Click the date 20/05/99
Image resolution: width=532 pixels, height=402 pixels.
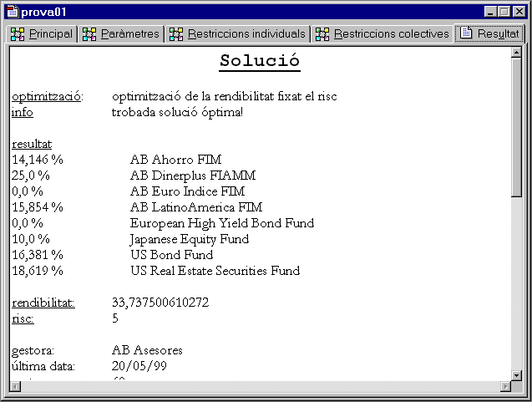pos(139,366)
